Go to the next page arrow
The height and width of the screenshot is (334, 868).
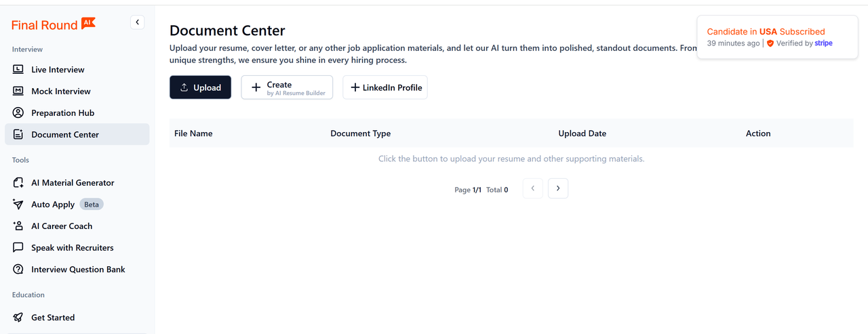[x=558, y=188]
